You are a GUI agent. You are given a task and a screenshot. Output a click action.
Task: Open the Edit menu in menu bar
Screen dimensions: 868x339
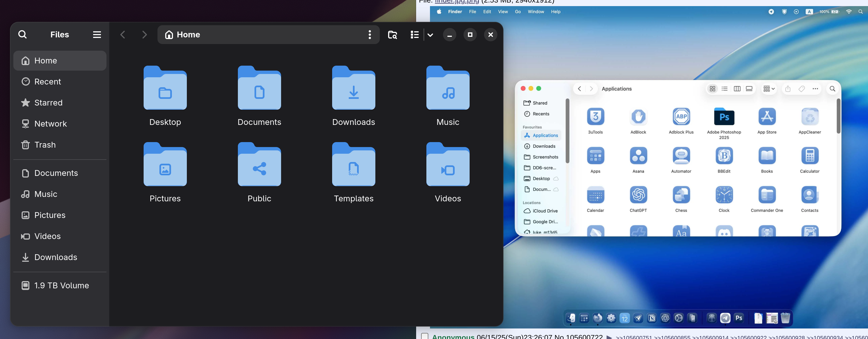coord(487,12)
